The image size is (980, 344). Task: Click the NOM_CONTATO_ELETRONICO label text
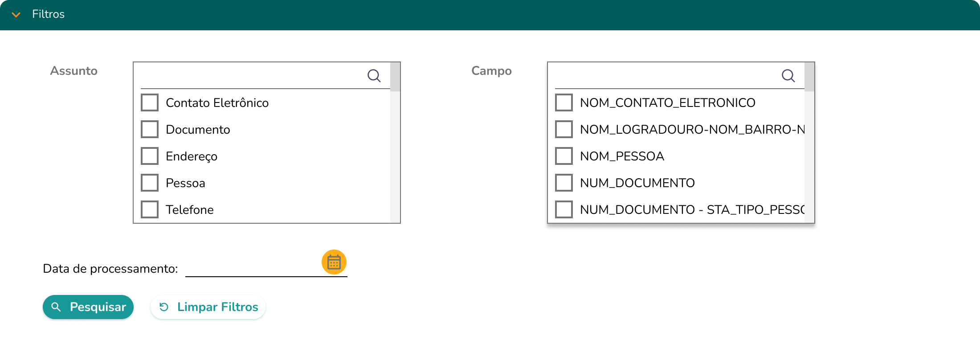click(x=667, y=103)
